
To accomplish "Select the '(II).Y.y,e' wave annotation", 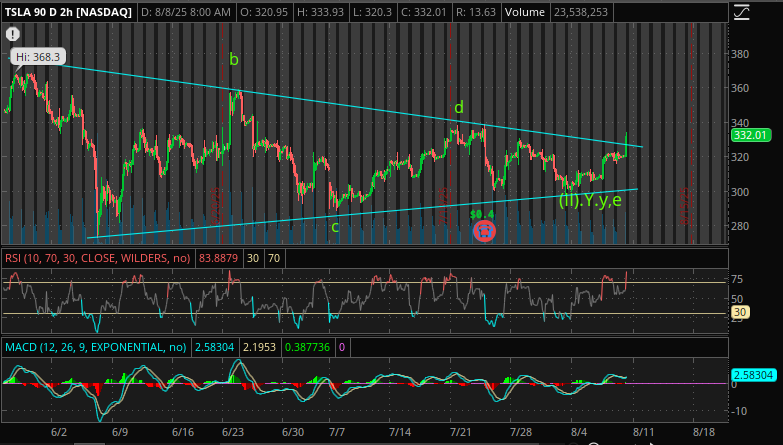I will pos(592,200).
